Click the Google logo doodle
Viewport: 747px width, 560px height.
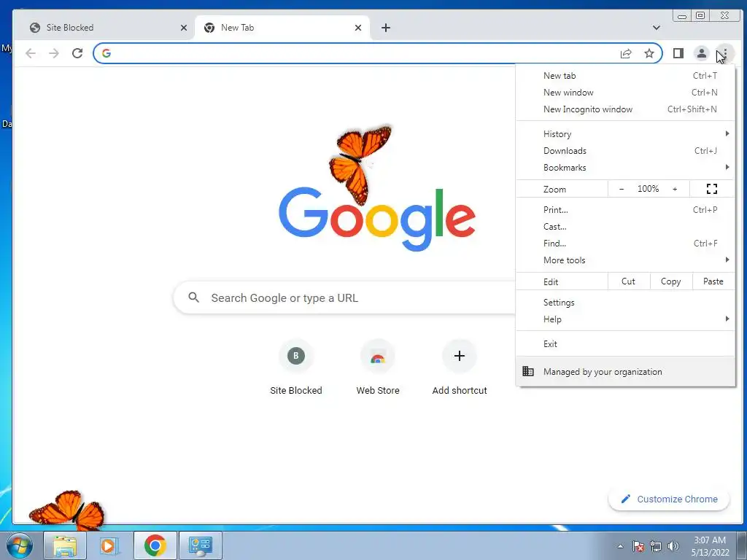[x=376, y=218]
